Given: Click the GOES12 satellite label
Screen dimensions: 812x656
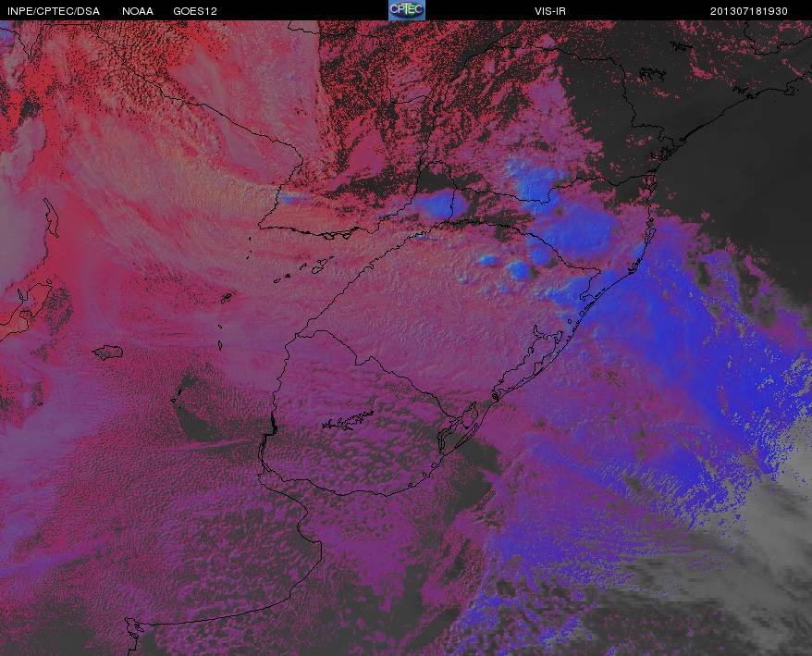Looking at the screenshot, I should point(195,11).
